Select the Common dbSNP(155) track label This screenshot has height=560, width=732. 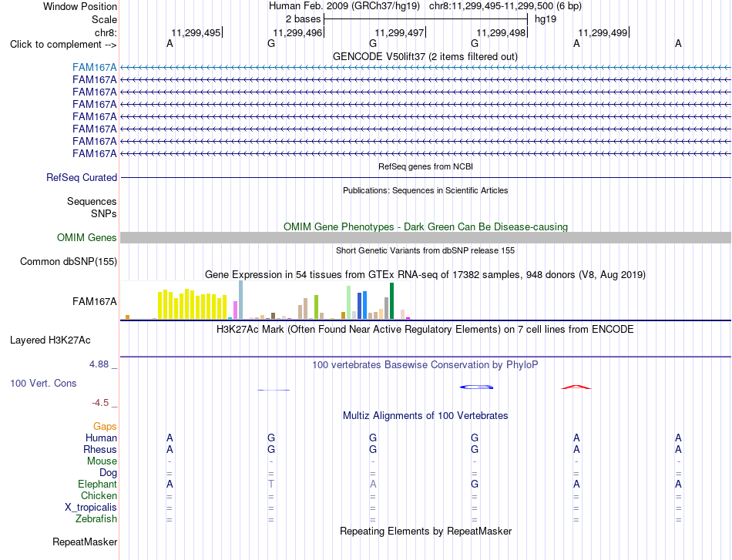point(69,261)
